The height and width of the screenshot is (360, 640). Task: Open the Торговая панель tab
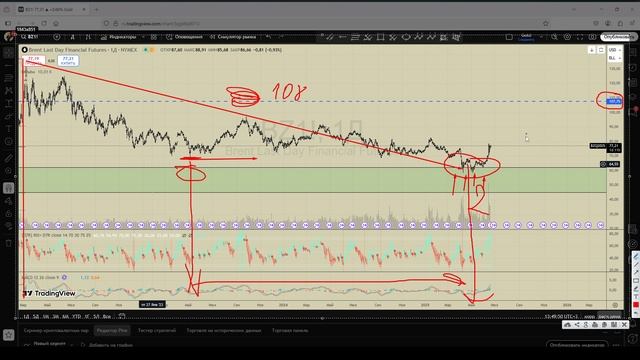pyautogui.click(x=290, y=331)
